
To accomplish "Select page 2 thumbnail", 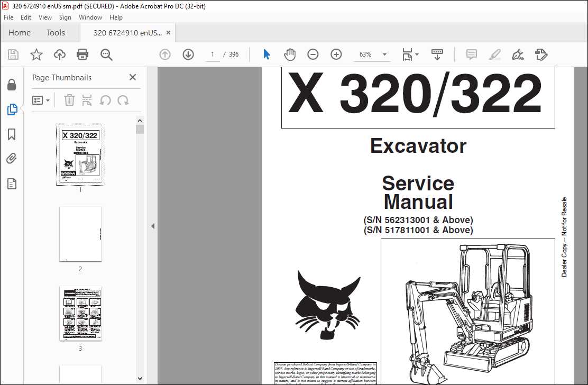I will 80,234.
